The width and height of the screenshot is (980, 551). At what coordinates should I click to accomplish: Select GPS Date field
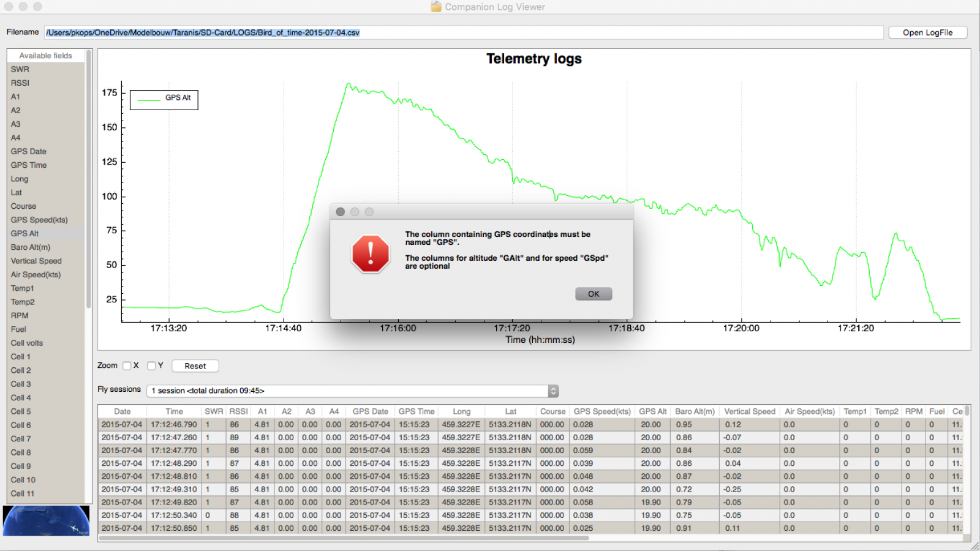[x=46, y=151]
